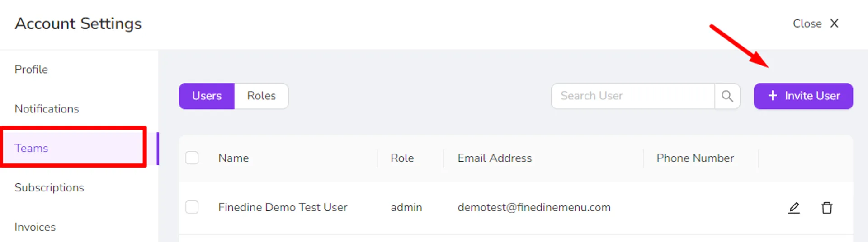Focus the Search User input field

coord(633,96)
